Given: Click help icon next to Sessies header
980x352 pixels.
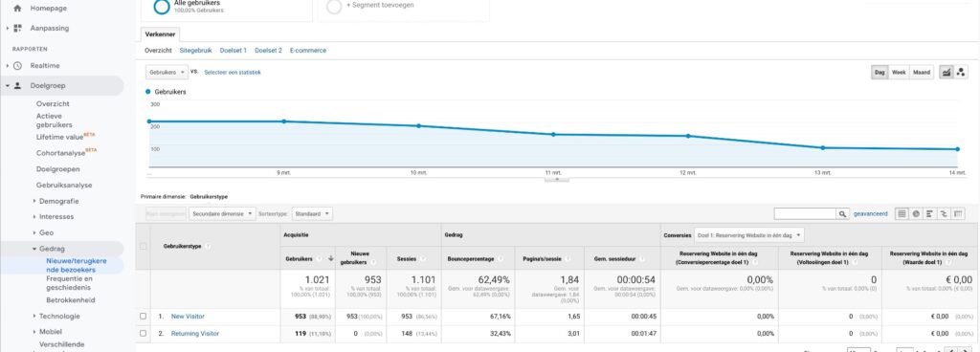Looking at the screenshot, I should coord(422,258).
